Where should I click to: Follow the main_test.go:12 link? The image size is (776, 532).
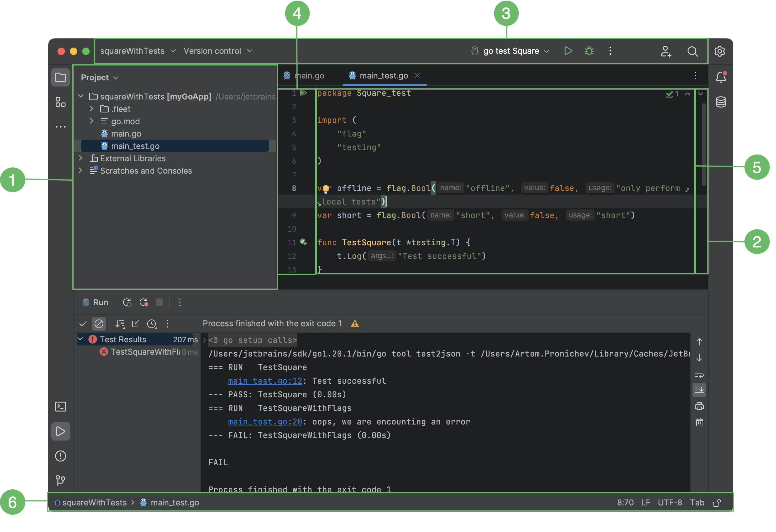coord(265,381)
